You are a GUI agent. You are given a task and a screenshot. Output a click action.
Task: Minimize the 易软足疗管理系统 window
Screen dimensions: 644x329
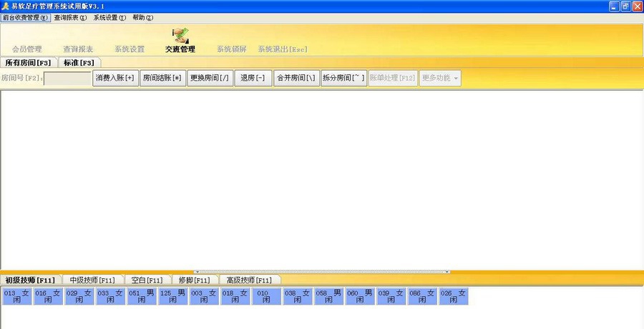[614, 6]
